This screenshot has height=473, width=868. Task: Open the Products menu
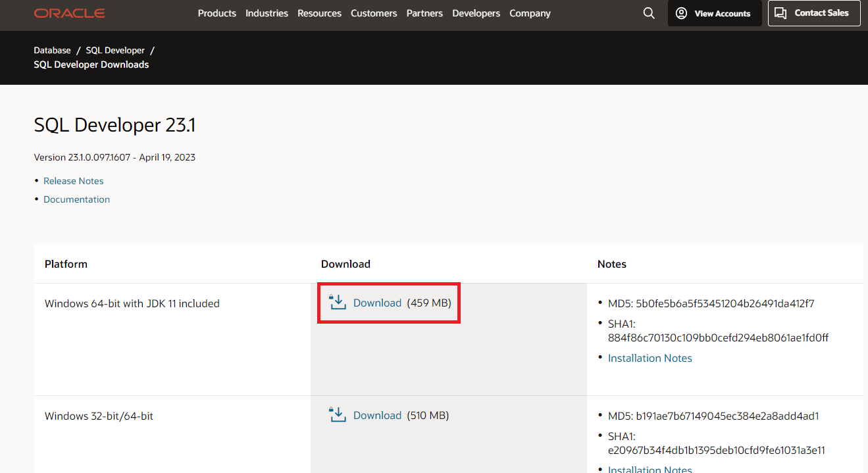point(217,12)
